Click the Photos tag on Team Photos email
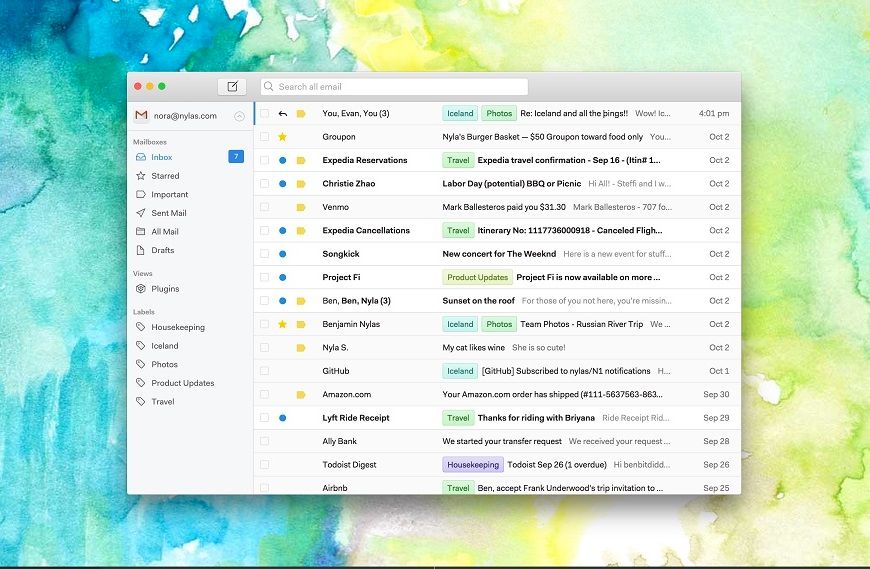The height and width of the screenshot is (569, 870). coord(499,324)
